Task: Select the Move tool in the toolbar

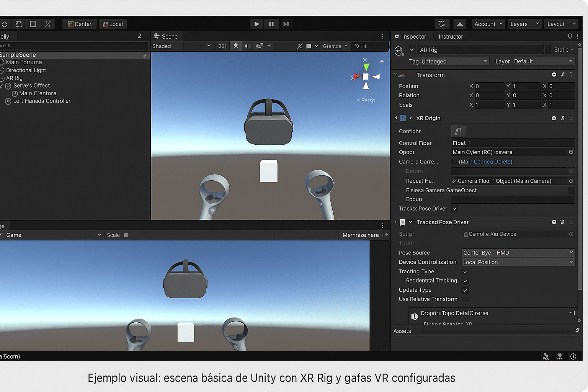Action: coord(19,24)
